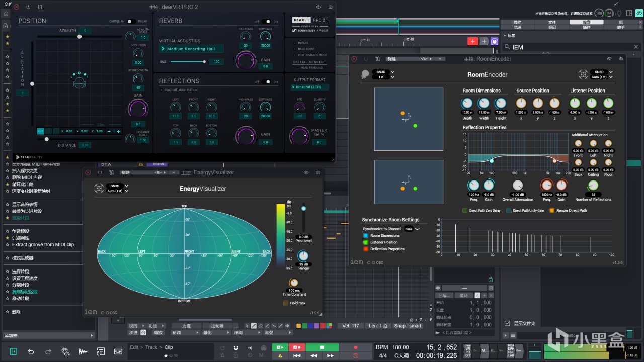Click the Distance value field
This screenshot has height=362, width=644.
(x=85, y=145)
